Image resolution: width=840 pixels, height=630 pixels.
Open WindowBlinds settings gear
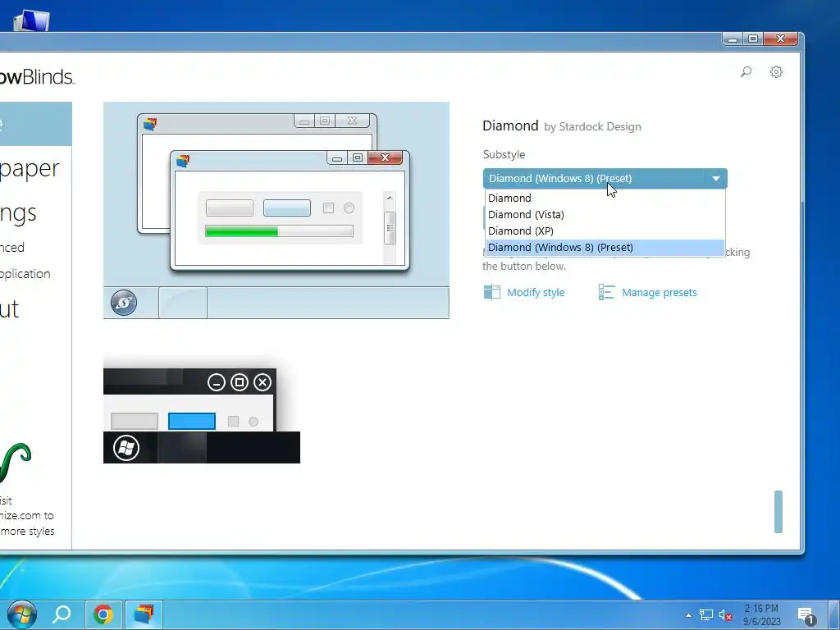(776, 72)
